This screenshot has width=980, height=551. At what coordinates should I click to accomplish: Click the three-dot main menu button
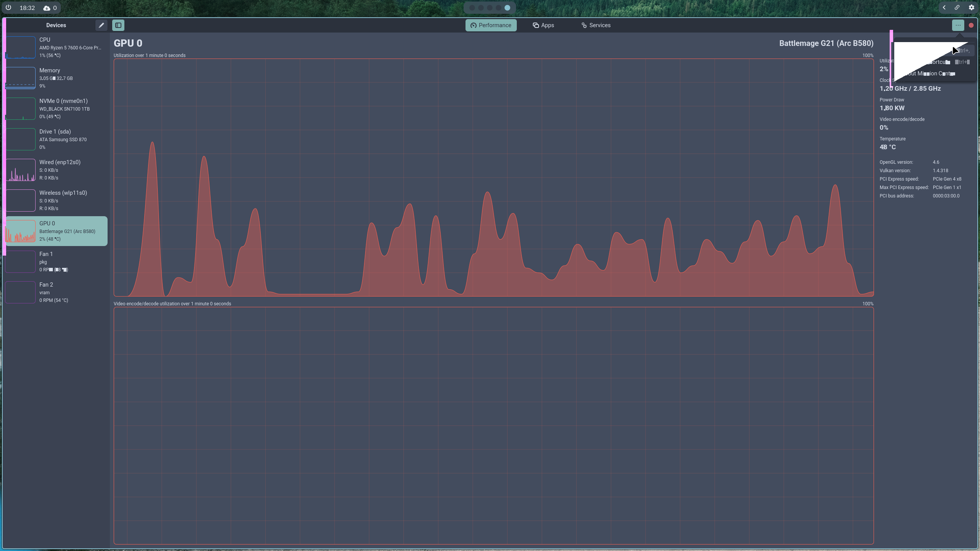point(958,25)
